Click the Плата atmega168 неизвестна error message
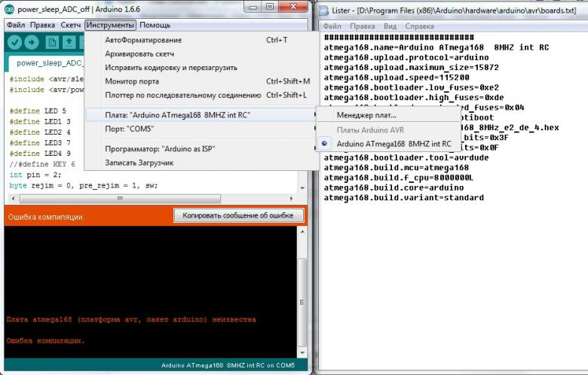Image resolution: width=588 pixels, height=375 pixels. pyautogui.click(x=131, y=319)
